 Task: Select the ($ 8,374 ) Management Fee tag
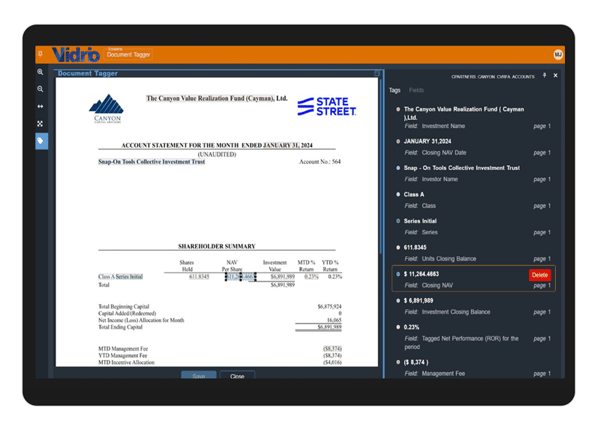pyautogui.click(x=474, y=368)
